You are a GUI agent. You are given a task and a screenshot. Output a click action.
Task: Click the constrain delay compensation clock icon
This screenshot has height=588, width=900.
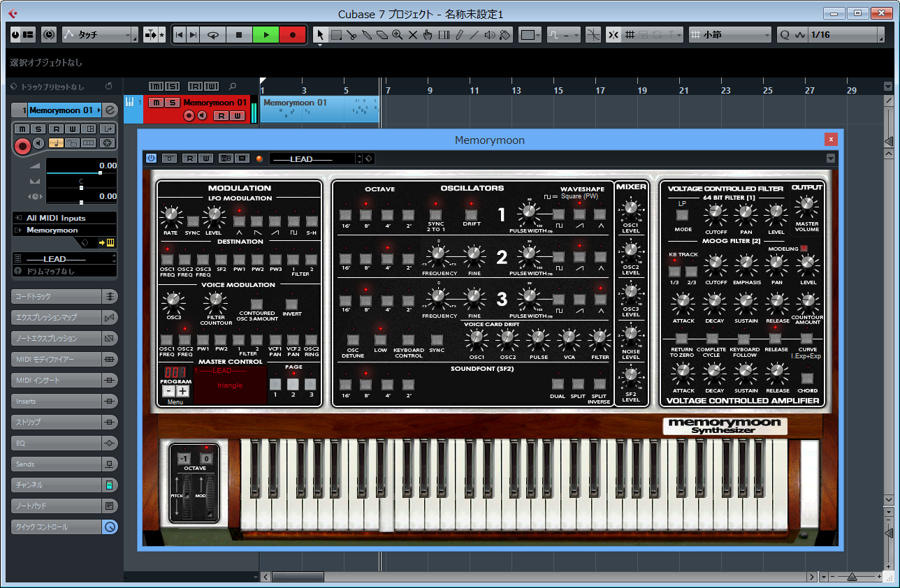pyautogui.click(x=49, y=34)
